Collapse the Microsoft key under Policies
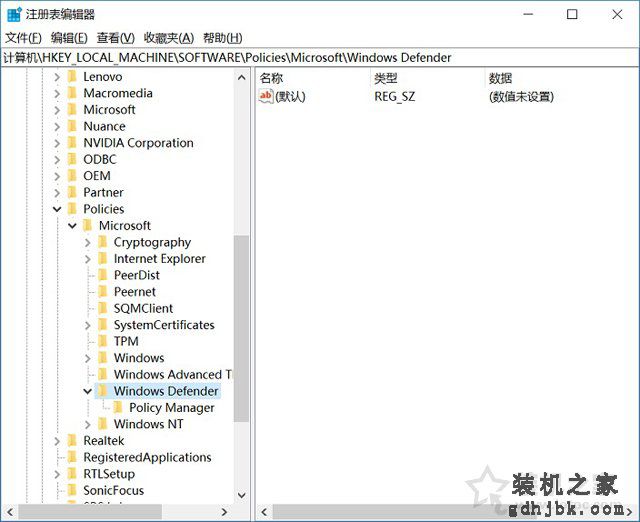This screenshot has height=522, width=640. [x=72, y=226]
